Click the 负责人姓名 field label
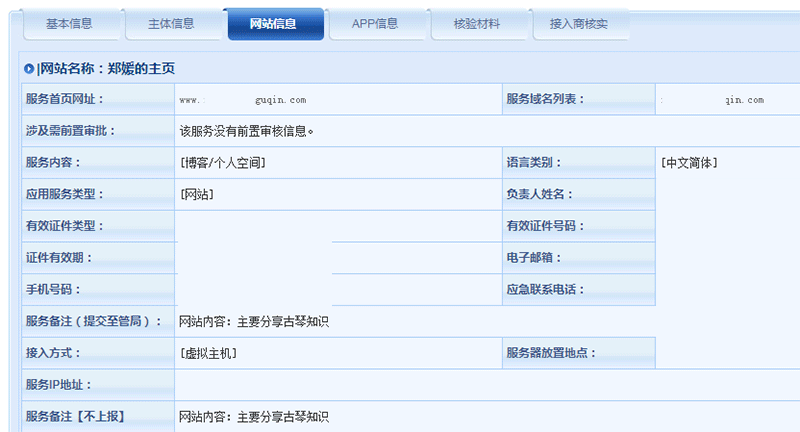 point(540,195)
